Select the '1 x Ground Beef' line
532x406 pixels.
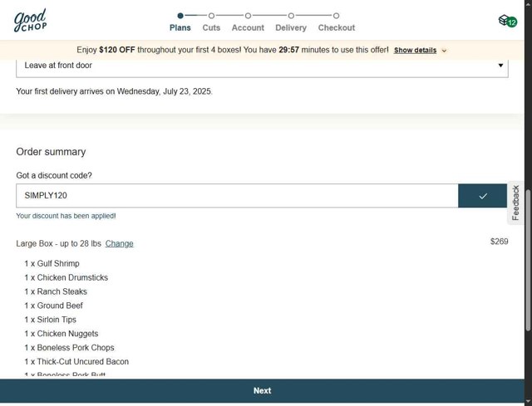coord(53,306)
